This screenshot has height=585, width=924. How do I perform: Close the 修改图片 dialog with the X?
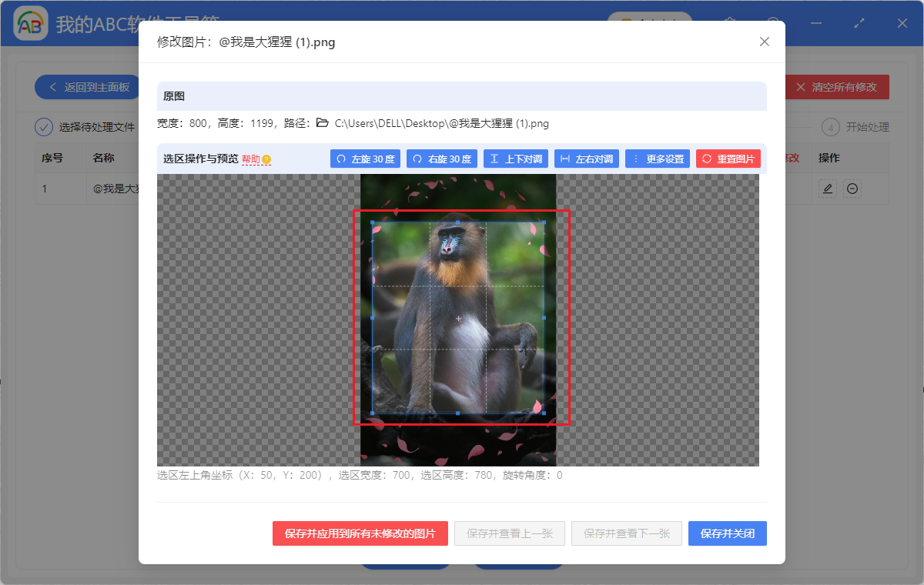pyautogui.click(x=764, y=42)
